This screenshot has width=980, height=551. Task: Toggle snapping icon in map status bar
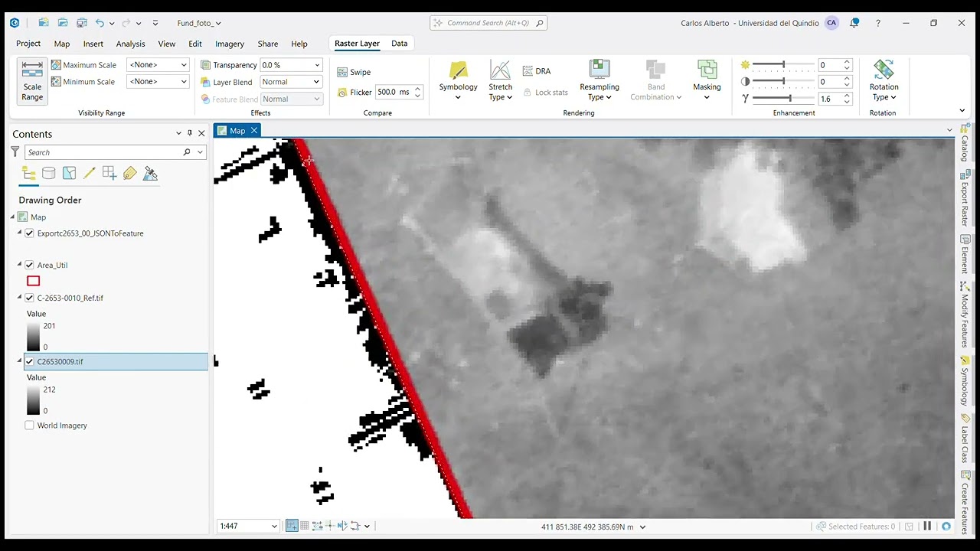tap(292, 526)
